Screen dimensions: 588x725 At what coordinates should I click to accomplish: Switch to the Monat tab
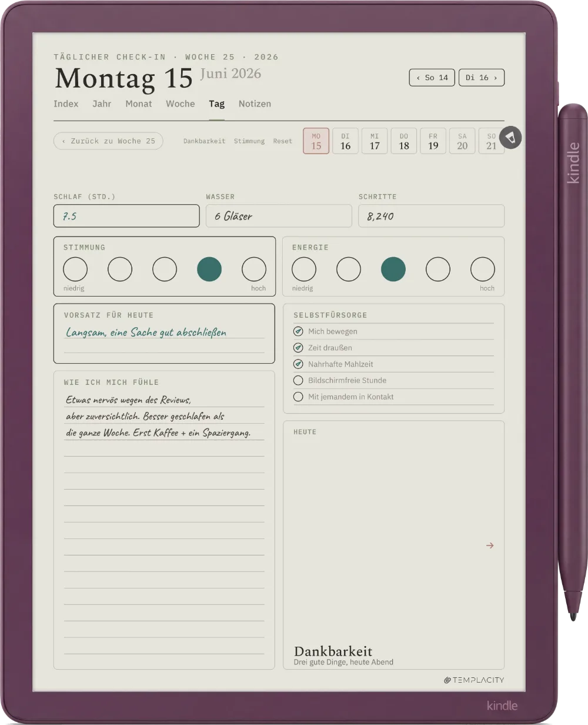point(139,104)
